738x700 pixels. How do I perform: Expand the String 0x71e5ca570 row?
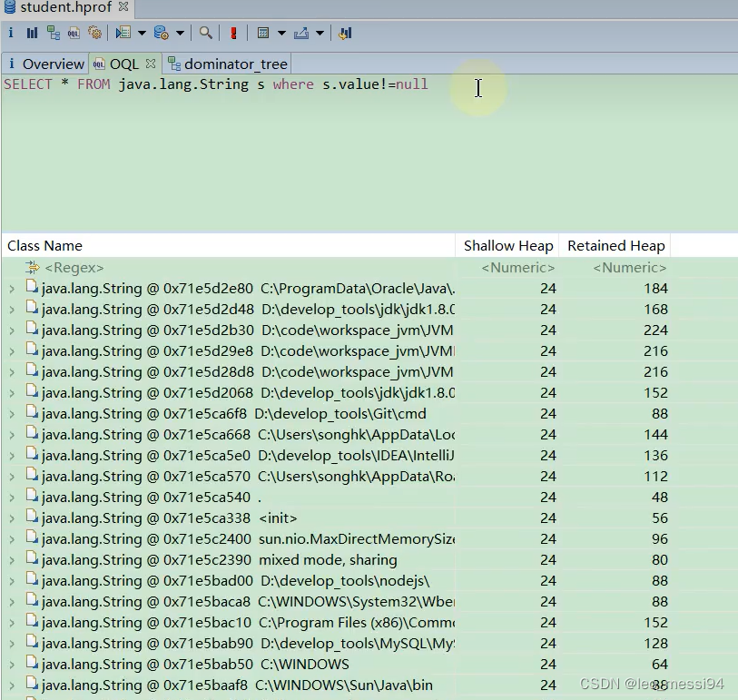tap(12, 477)
